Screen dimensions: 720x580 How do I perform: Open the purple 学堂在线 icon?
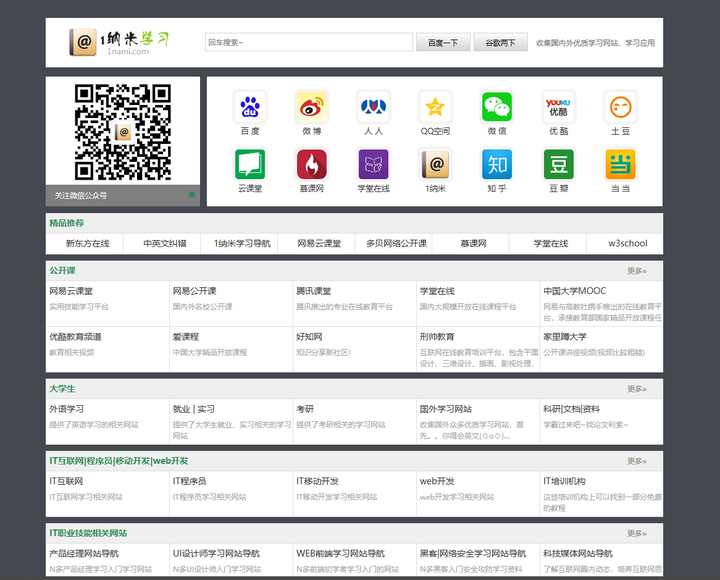click(373, 164)
